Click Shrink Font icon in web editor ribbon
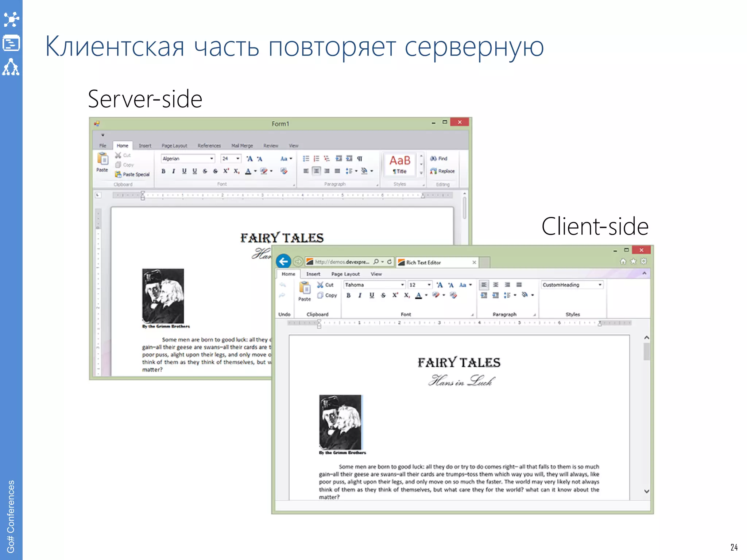 pyautogui.click(x=451, y=285)
